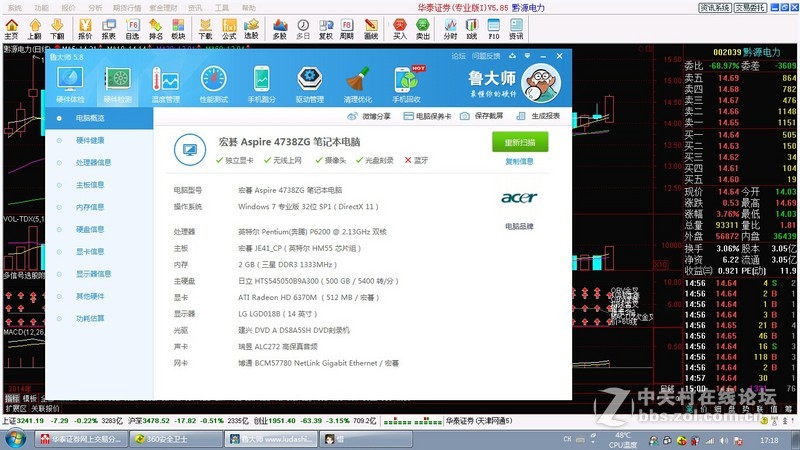Select 硬件检测 hardware detection tab
The height and width of the screenshot is (450, 800).
tap(118, 85)
